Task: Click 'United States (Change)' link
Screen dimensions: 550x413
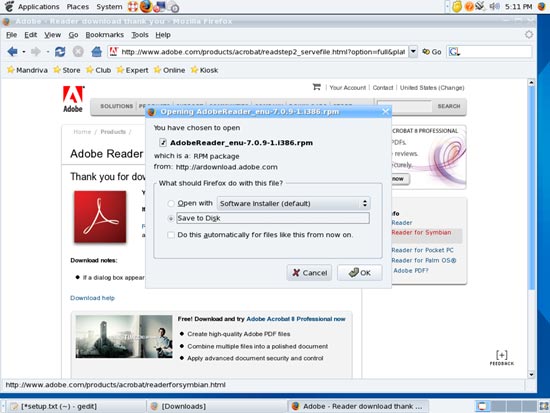Action: pos(432,87)
